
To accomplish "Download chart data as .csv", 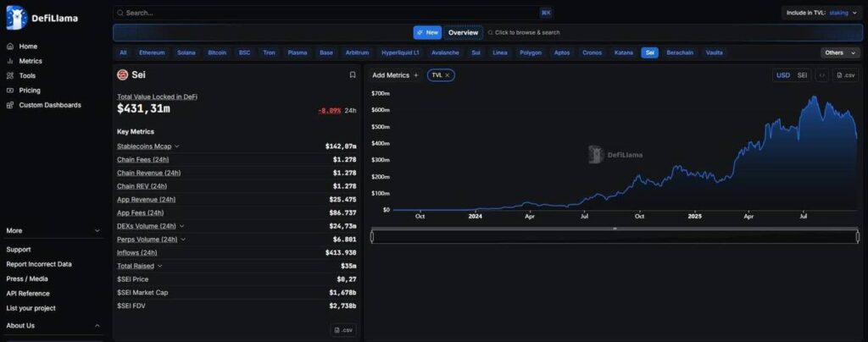I will [x=846, y=75].
